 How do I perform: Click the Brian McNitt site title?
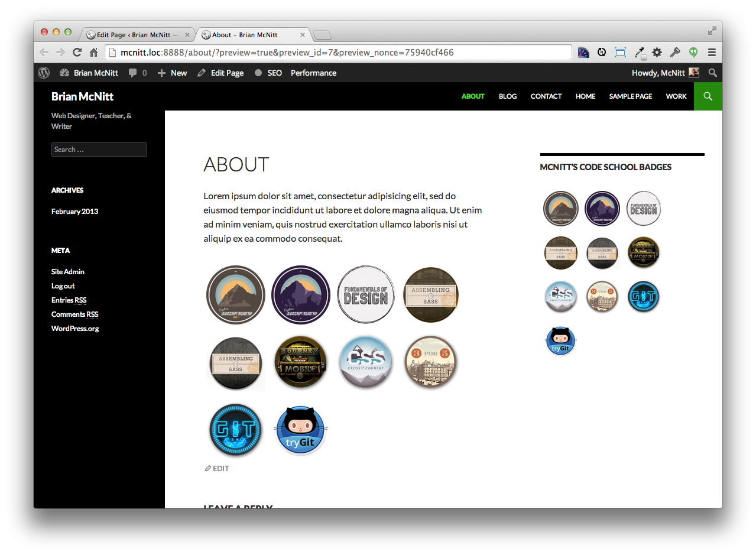pos(82,96)
